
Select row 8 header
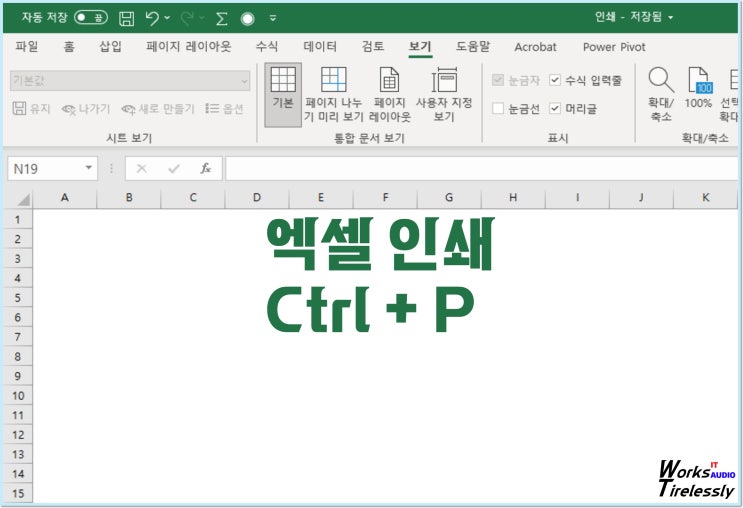tap(18, 356)
